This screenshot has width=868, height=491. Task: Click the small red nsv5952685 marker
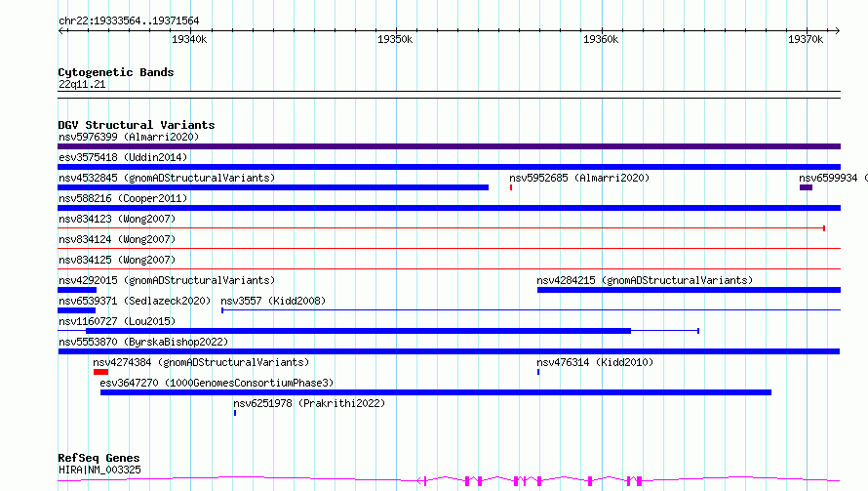511,187
